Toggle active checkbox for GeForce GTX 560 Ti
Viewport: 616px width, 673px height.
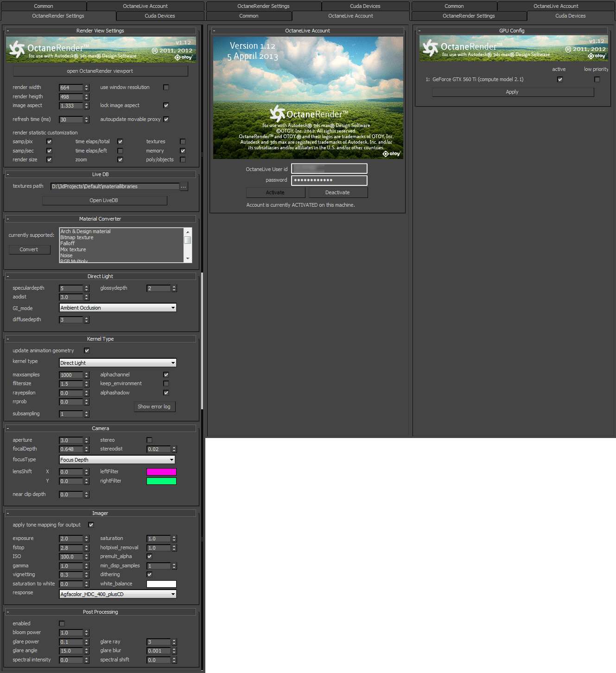click(x=560, y=79)
